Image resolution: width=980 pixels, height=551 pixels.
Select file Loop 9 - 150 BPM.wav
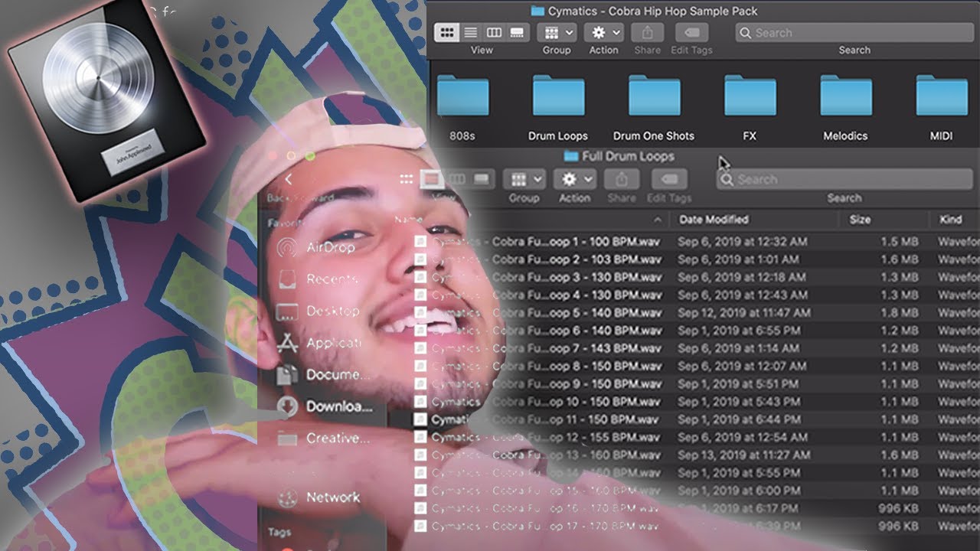(538, 383)
